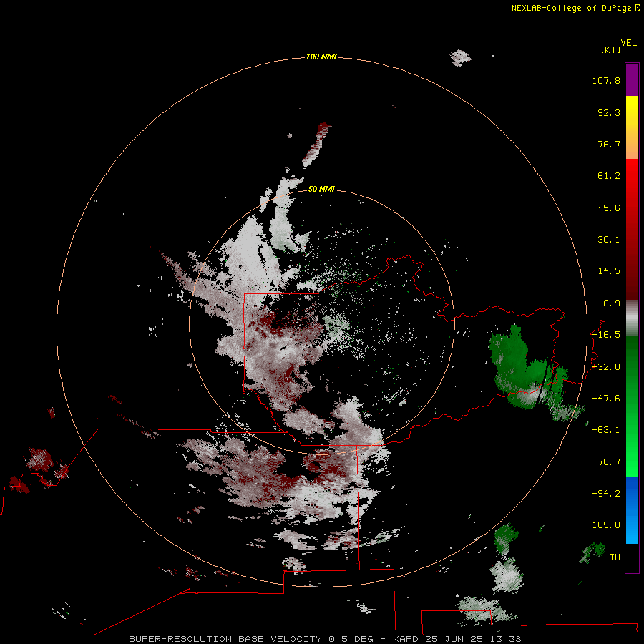Click the -16.5 velocity scale value
Image resolution: width=644 pixels, height=644 pixels.
point(606,335)
